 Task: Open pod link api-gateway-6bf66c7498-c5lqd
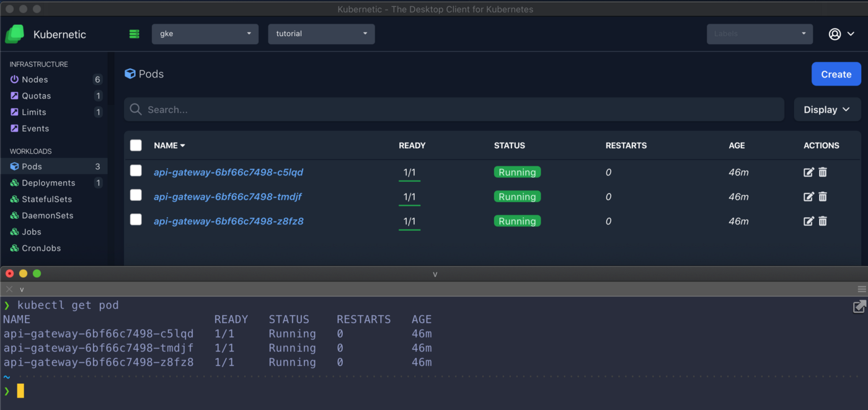228,172
